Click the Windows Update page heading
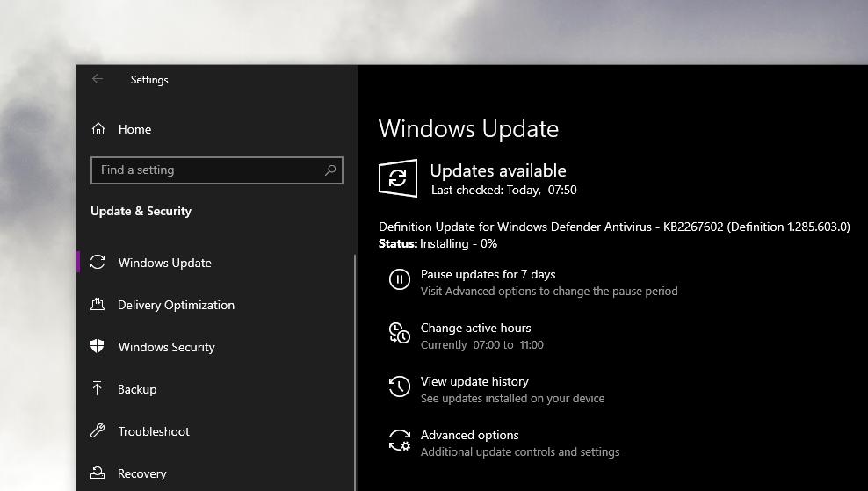868x491 pixels. pyautogui.click(x=468, y=128)
